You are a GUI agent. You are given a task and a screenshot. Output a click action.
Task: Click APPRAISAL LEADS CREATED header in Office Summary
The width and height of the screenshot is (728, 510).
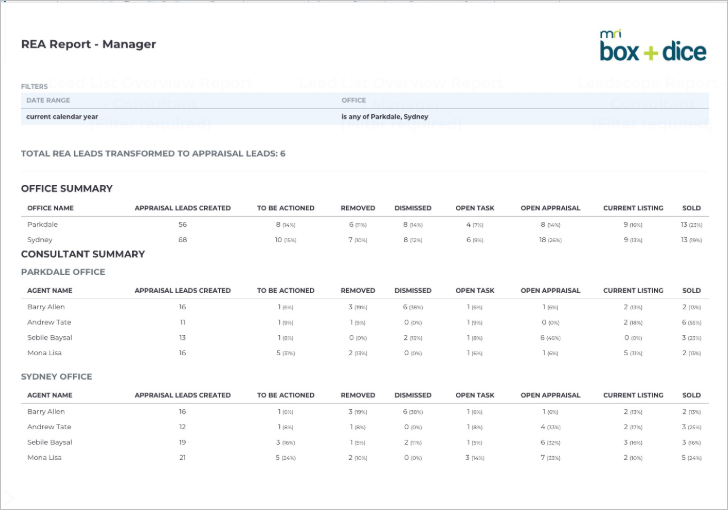coord(182,208)
